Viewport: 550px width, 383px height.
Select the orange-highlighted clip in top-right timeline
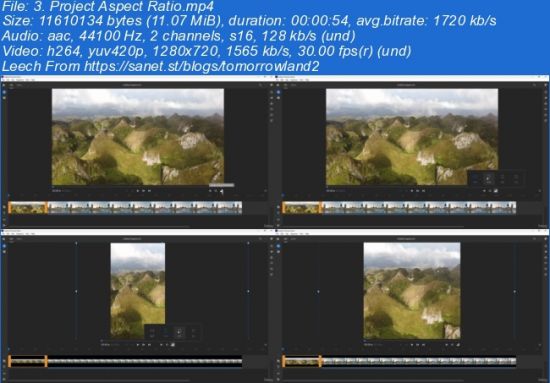point(302,208)
